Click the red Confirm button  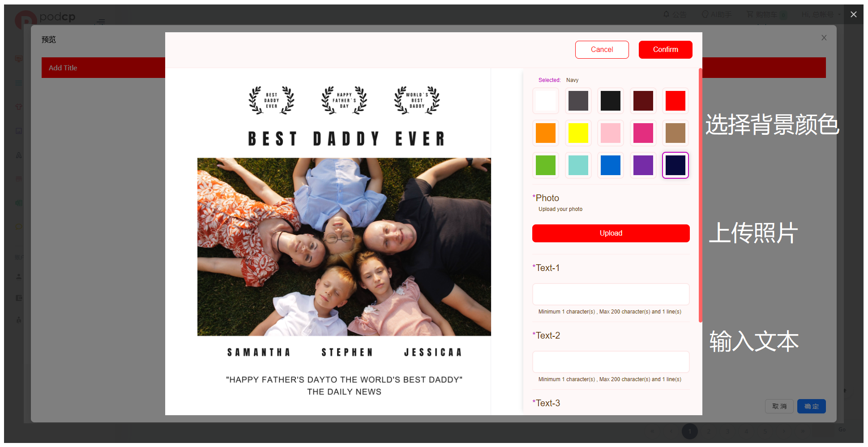click(665, 50)
